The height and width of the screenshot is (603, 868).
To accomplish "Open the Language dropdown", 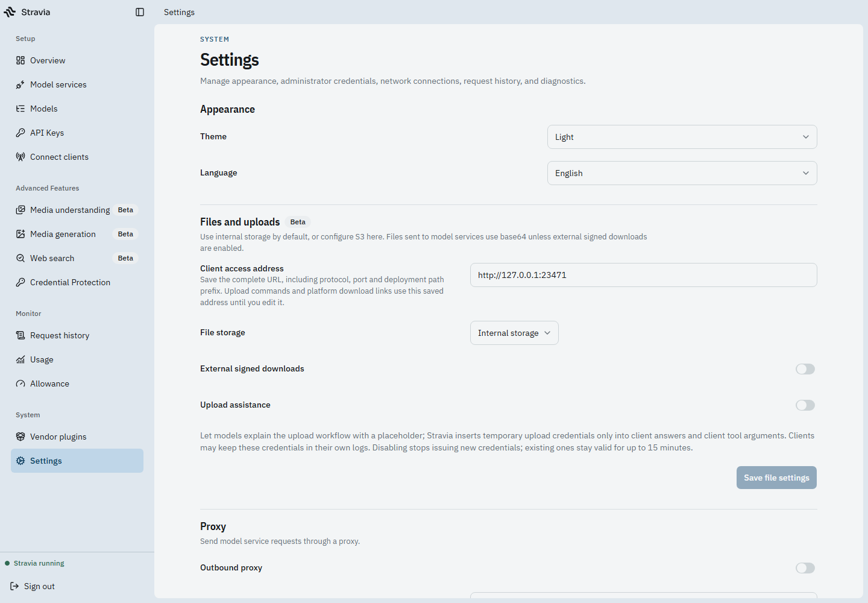I will tap(682, 173).
